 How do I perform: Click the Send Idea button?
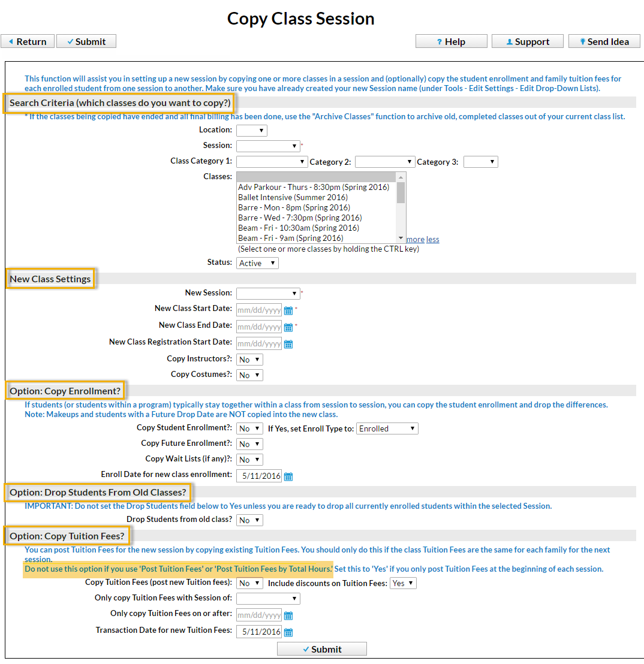tap(604, 41)
